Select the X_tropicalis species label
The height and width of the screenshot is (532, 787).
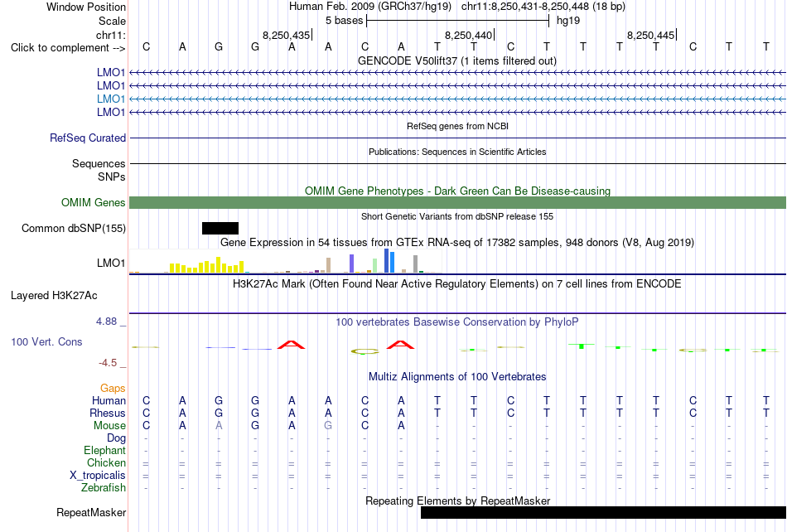click(98, 476)
